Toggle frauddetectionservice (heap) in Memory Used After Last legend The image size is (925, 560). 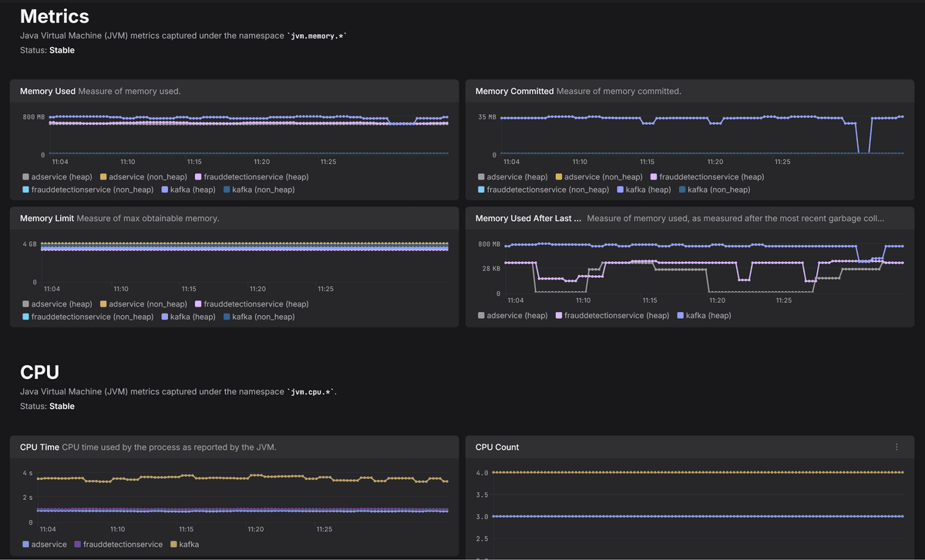click(x=612, y=315)
